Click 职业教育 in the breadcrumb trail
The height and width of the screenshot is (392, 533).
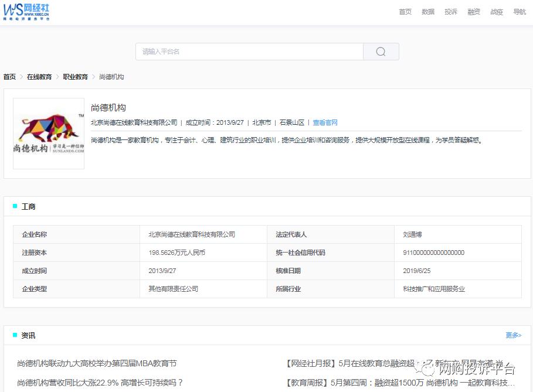[74, 77]
